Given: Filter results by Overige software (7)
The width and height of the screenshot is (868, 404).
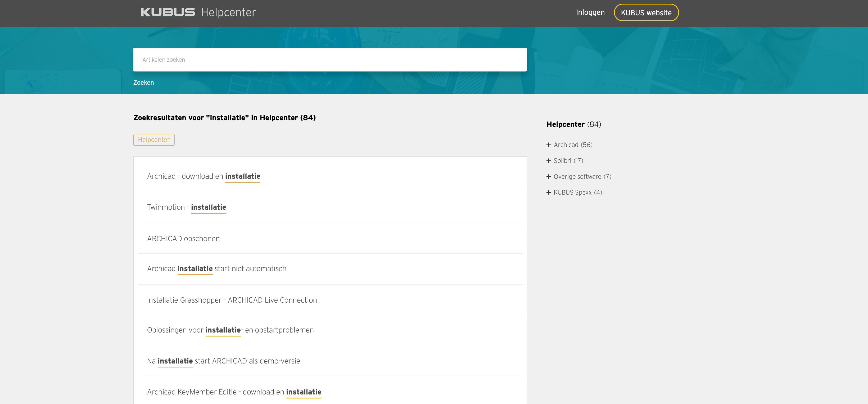Looking at the screenshot, I should [x=582, y=177].
